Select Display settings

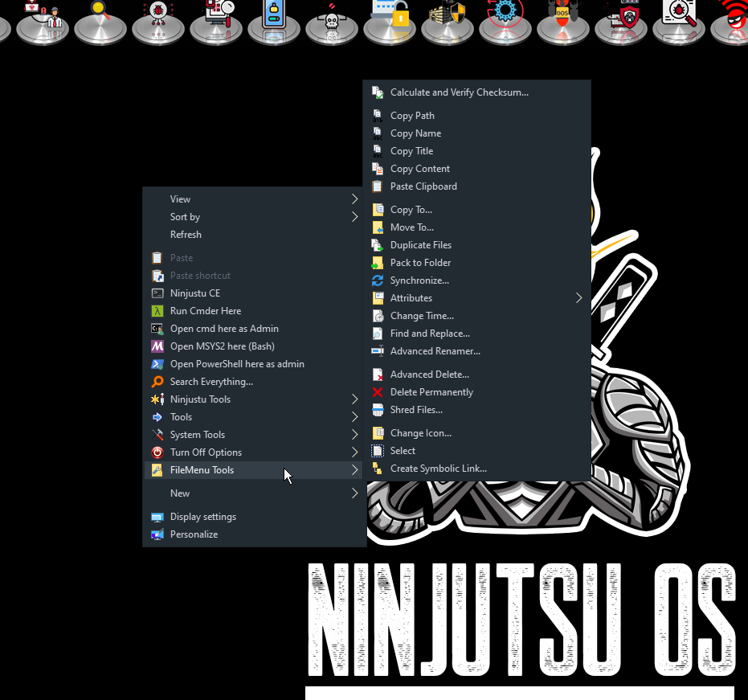tap(253, 516)
